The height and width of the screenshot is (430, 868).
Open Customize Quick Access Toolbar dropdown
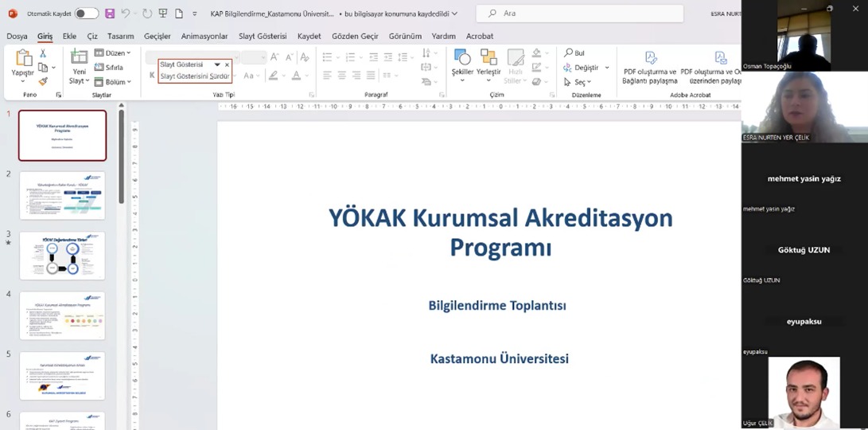click(195, 14)
